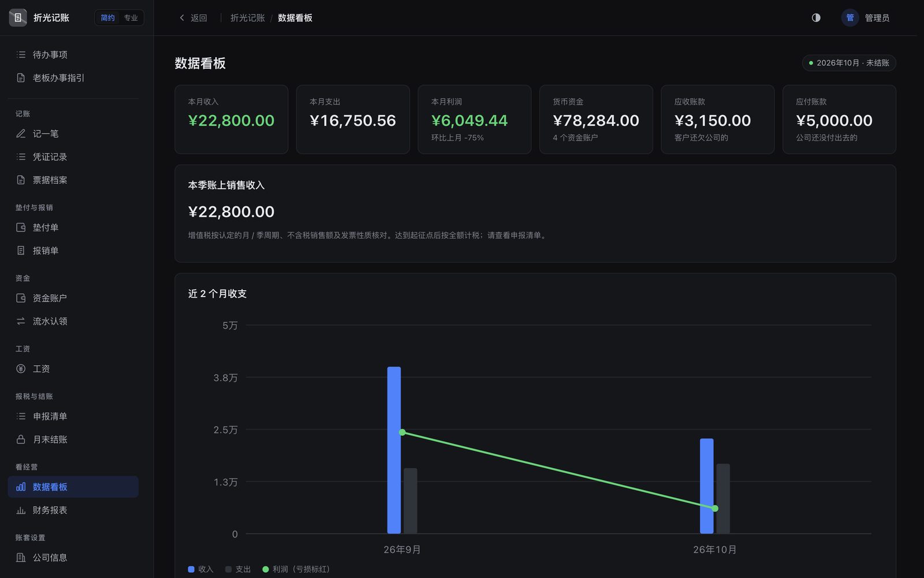Click the 折光记账 app logo icon
Screen dimensions: 924x578
click(18, 18)
